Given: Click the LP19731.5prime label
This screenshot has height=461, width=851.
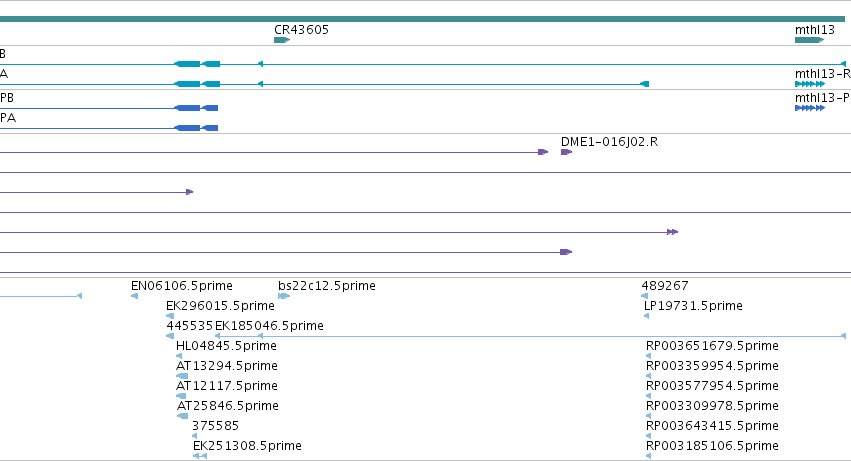Looking at the screenshot, I should tap(693, 306).
